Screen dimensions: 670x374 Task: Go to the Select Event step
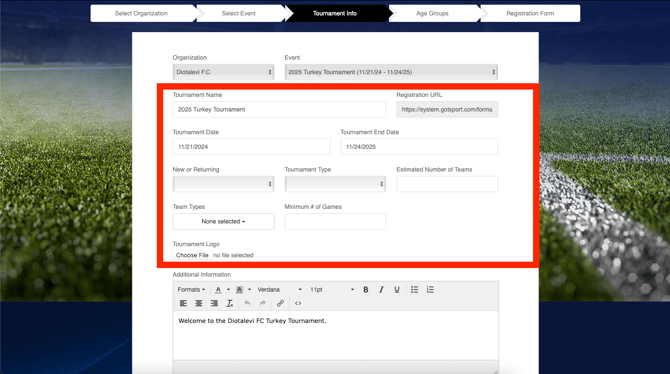coord(238,13)
